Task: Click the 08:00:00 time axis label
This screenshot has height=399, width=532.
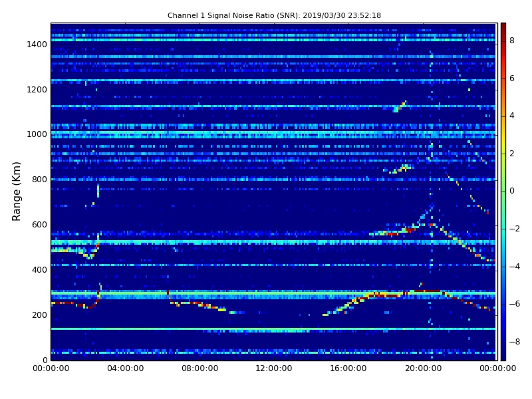Action: (x=200, y=368)
